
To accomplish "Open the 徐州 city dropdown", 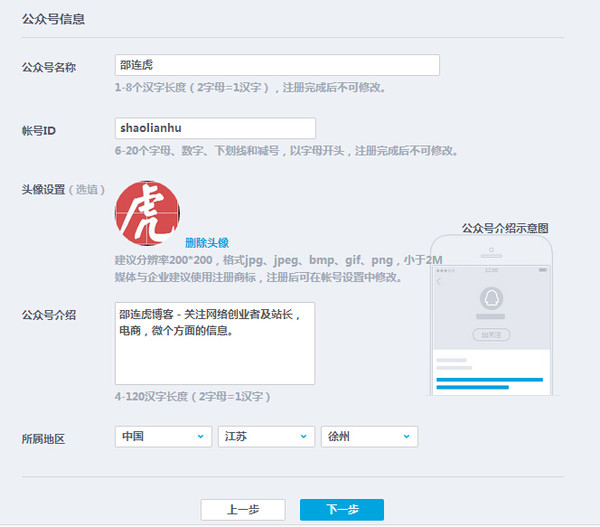I will coord(369,437).
